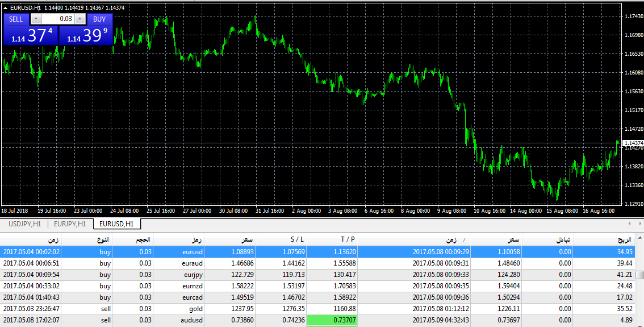
Task: Click the 1.14 37 sell price tile
Action: click(31, 35)
